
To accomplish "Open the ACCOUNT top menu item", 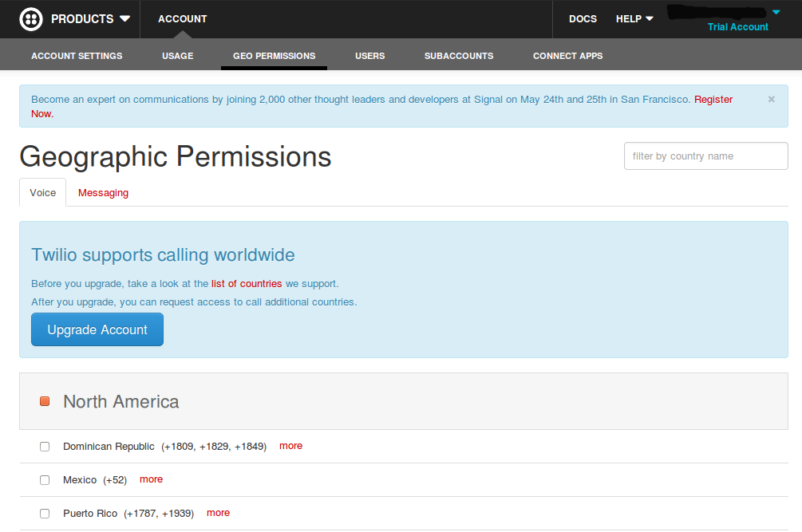I will (x=183, y=19).
